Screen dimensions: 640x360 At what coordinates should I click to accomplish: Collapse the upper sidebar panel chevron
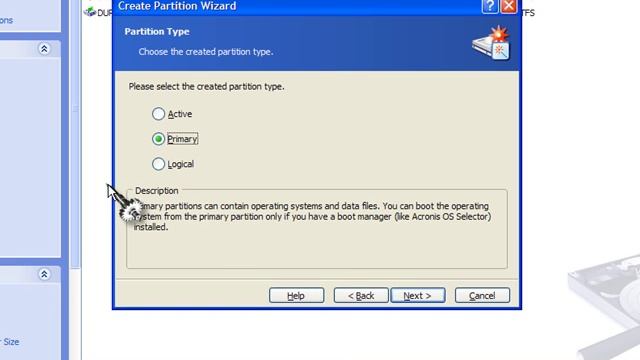click(x=44, y=49)
